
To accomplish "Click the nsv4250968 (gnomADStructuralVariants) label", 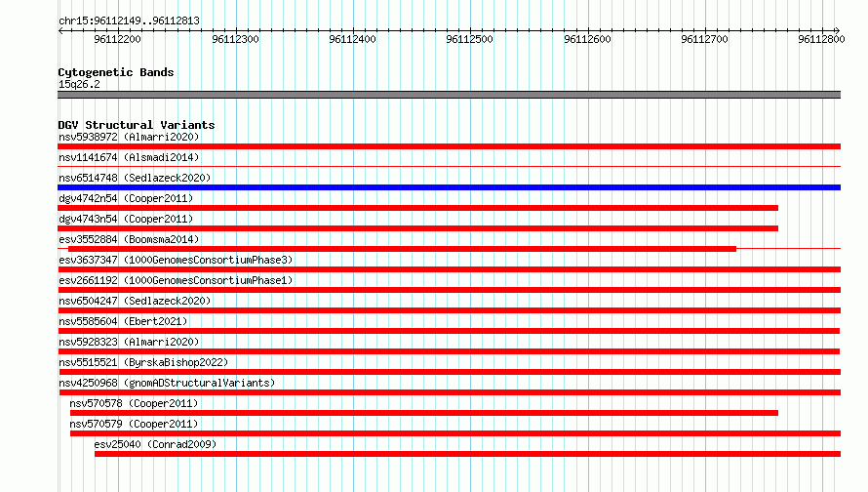I will click(167, 383).
